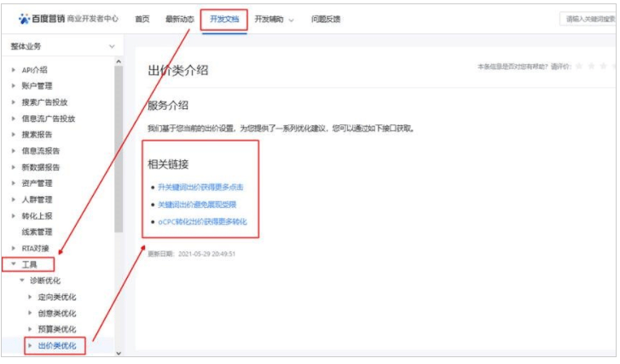This screenshot has height=364, width=620.
Task: Select the 资产管理 label
Action: [37, 183]
